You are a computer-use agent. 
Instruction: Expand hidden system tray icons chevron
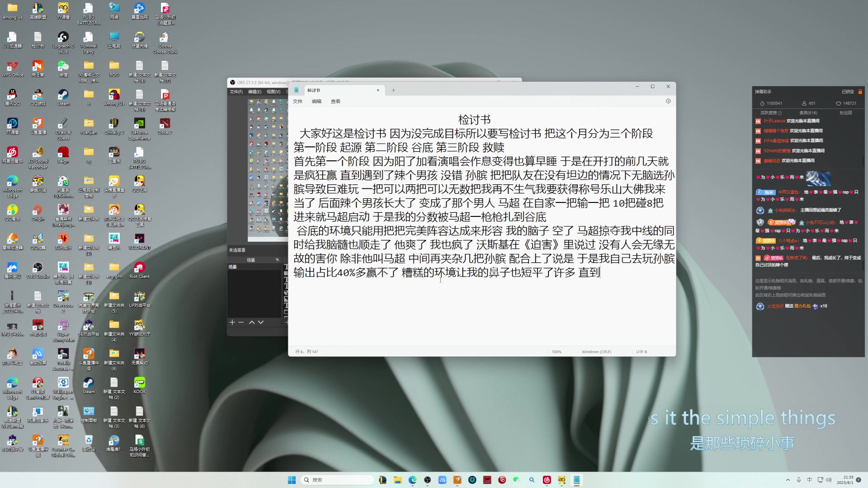(x=788, y=480)
